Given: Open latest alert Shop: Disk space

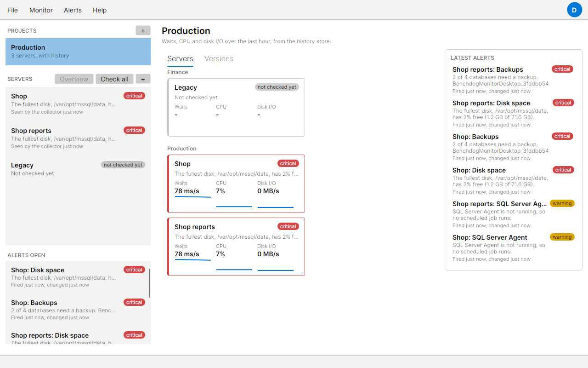Looking at the screenshot, I should point(514,181).
